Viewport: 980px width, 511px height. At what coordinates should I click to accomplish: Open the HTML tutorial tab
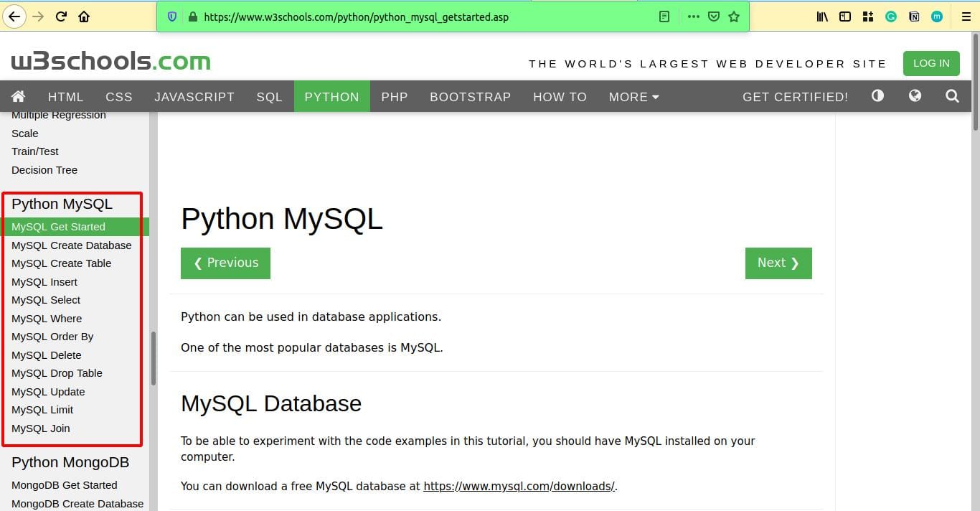pos(66,97)
